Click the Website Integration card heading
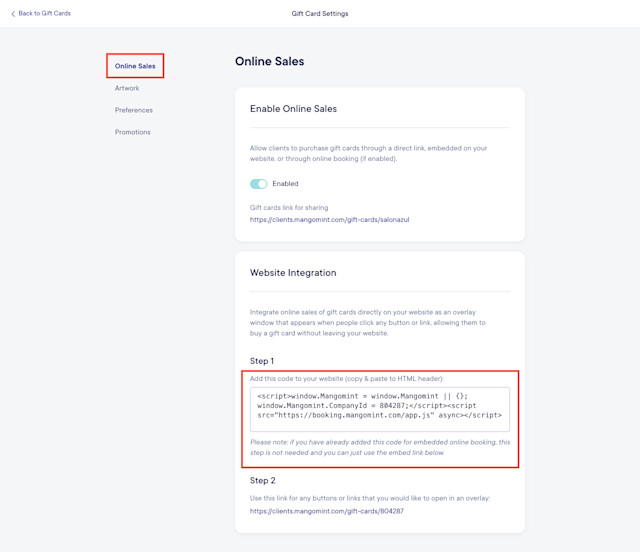 (x=293, y=273)
